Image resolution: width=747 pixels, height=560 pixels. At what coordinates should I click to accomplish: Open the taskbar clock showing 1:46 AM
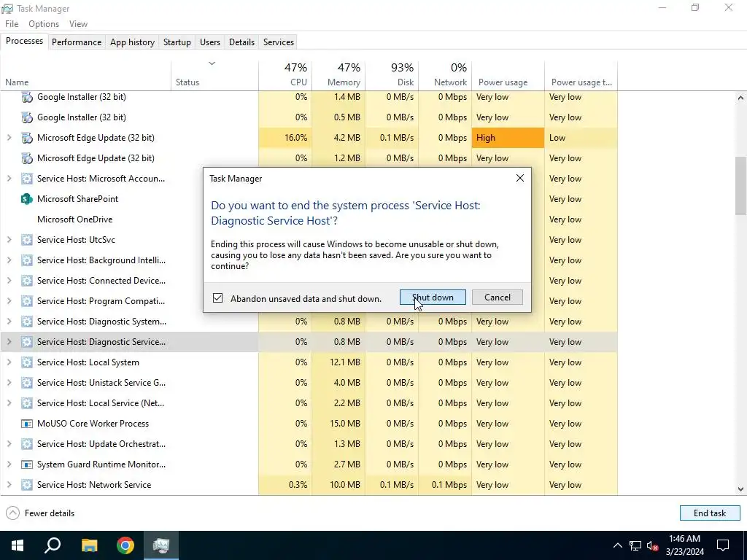[684, 545]
